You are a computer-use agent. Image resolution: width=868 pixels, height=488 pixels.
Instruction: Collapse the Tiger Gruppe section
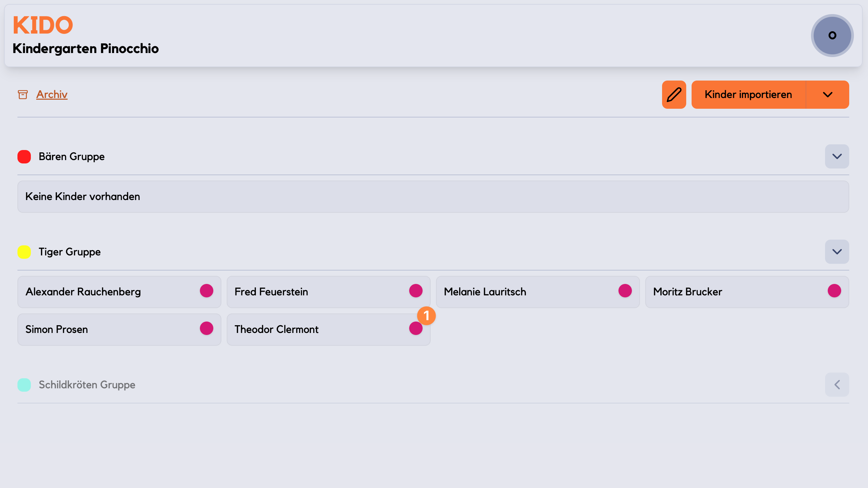(837, 252)
